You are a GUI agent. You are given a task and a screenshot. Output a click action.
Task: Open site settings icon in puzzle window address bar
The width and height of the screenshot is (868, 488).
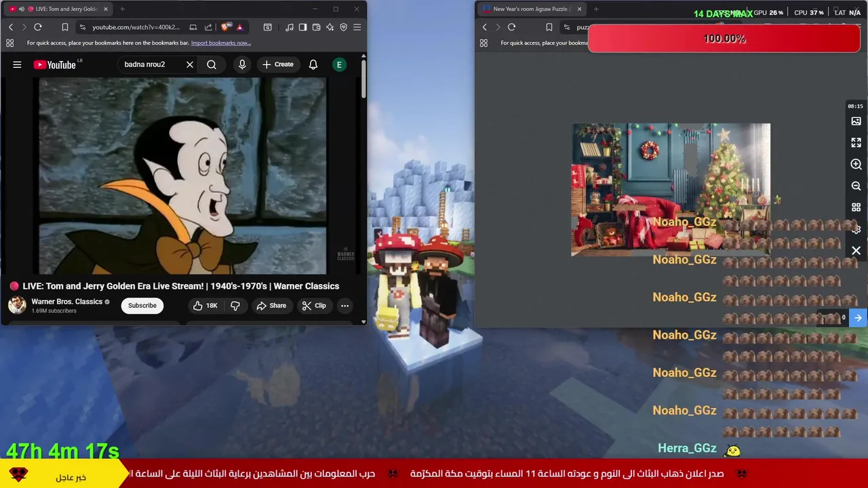pyautogui.click(x=566, y=27)
